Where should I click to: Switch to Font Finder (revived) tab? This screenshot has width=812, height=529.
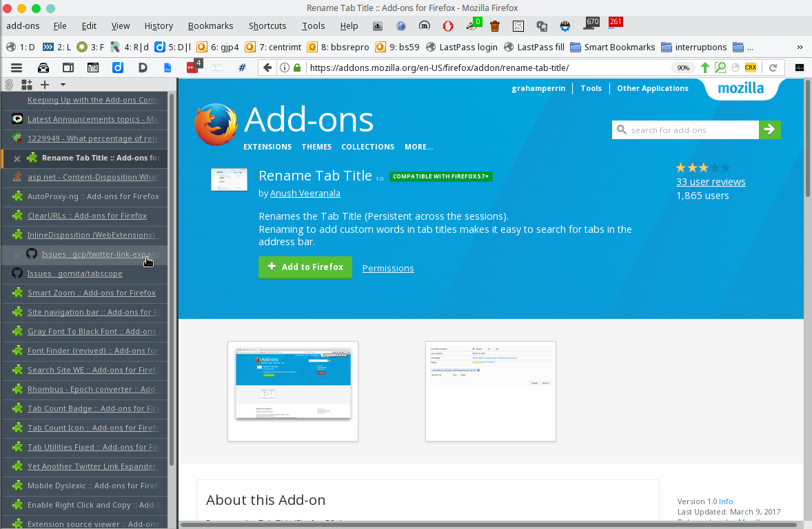tap(85, 351)
